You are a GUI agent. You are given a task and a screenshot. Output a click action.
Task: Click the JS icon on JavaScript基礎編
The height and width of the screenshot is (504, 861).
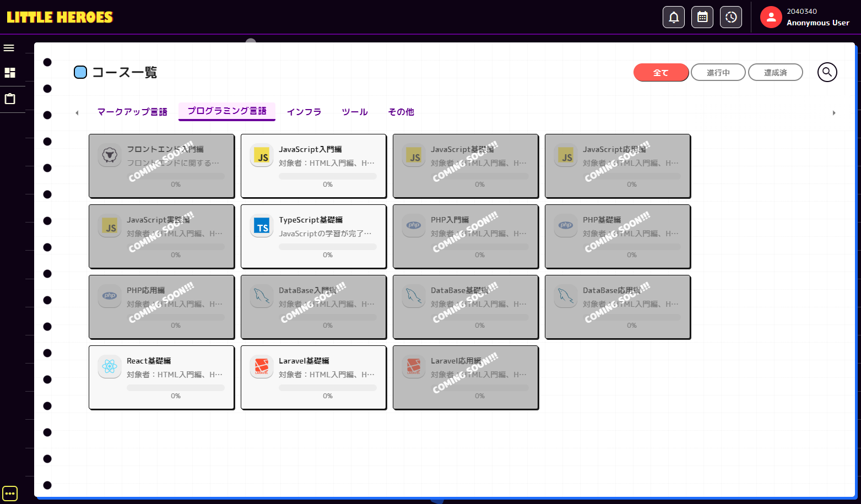point(414,156)
